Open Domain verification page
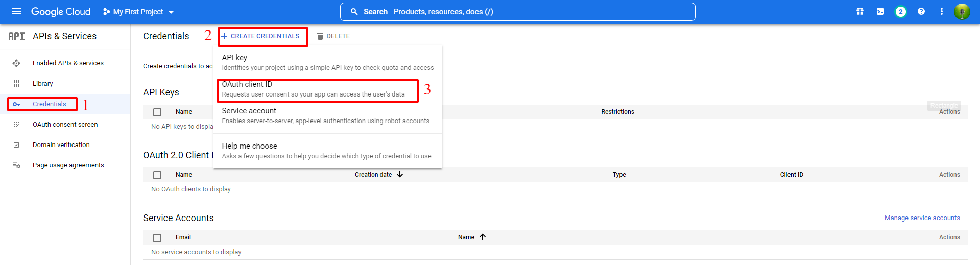 coord(61,145)
